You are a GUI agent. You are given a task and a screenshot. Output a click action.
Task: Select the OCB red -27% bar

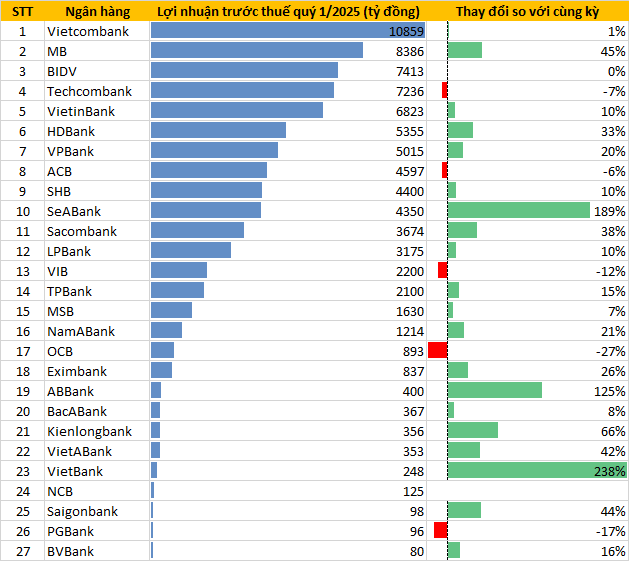437,351
